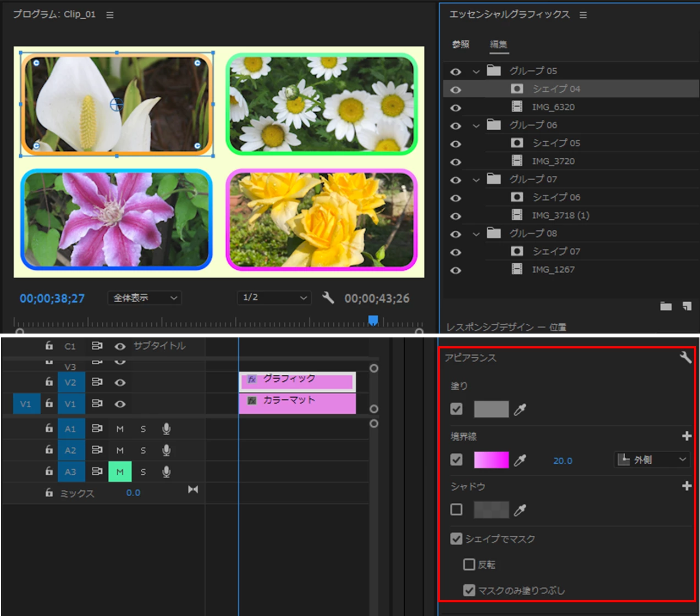Screen dimensions: 700x616
Task: Enable voice-over record on A3
Action: pos(166,471)
